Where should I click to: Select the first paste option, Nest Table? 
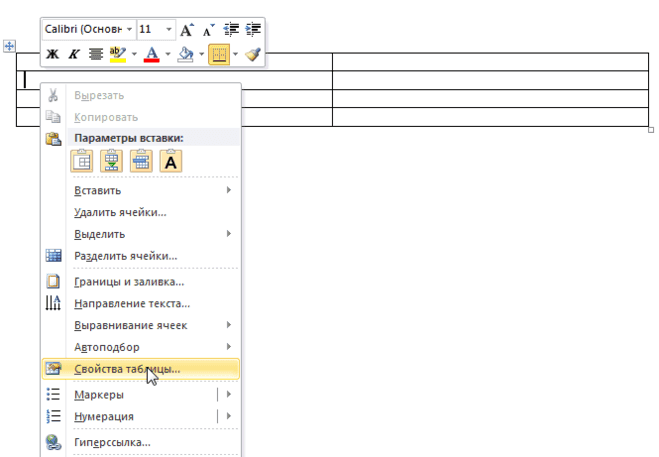click(x=83, y=161)
